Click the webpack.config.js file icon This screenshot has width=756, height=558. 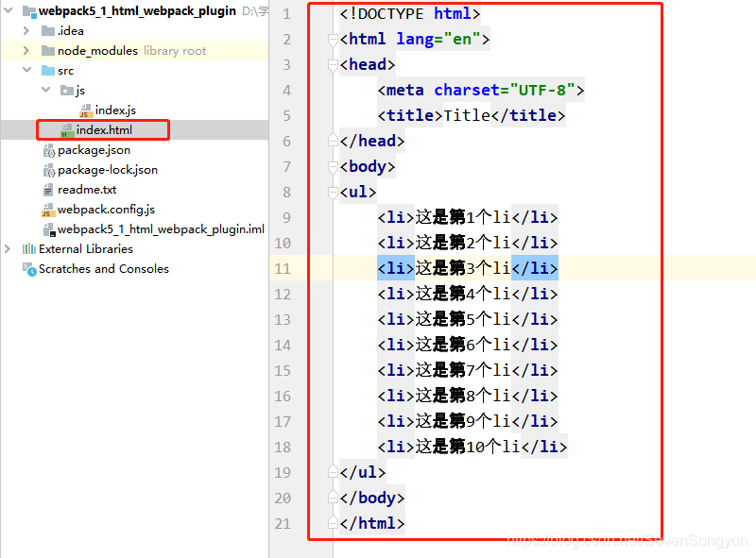[x=48, y=210]
